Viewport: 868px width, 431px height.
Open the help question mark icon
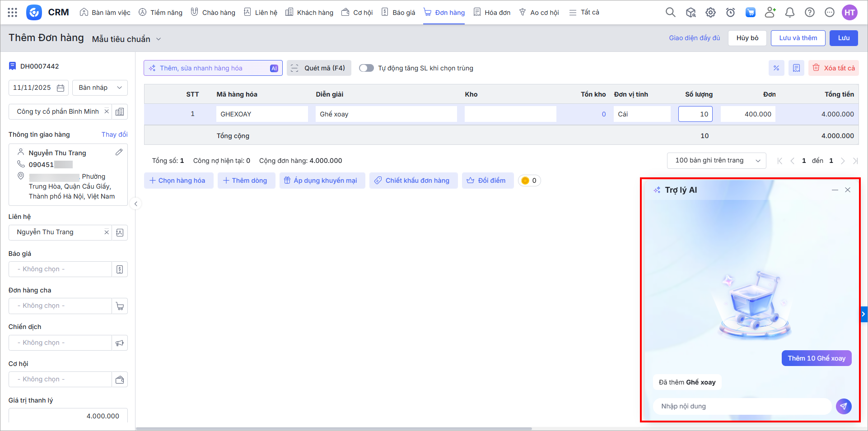[809, 13]
